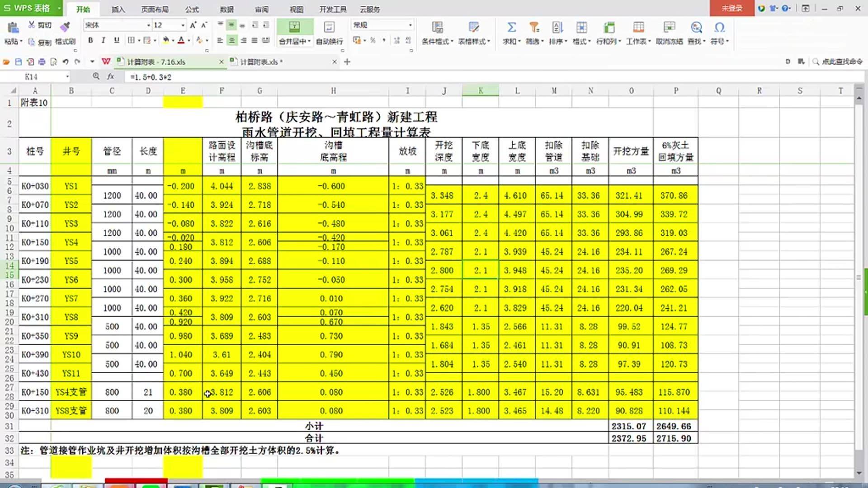
Task: Open the font name dropdown (宋体)
Action: coord(148,25)
